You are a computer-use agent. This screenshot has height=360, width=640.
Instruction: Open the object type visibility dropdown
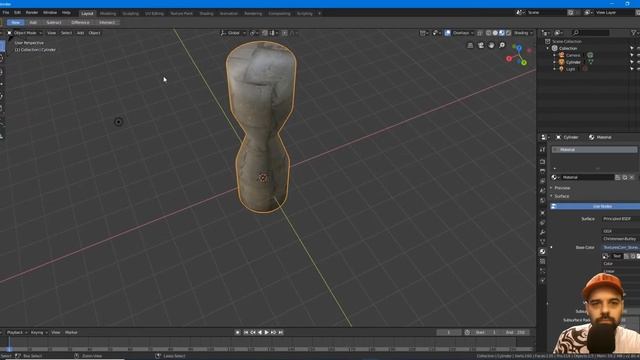(x=424, y=33)
